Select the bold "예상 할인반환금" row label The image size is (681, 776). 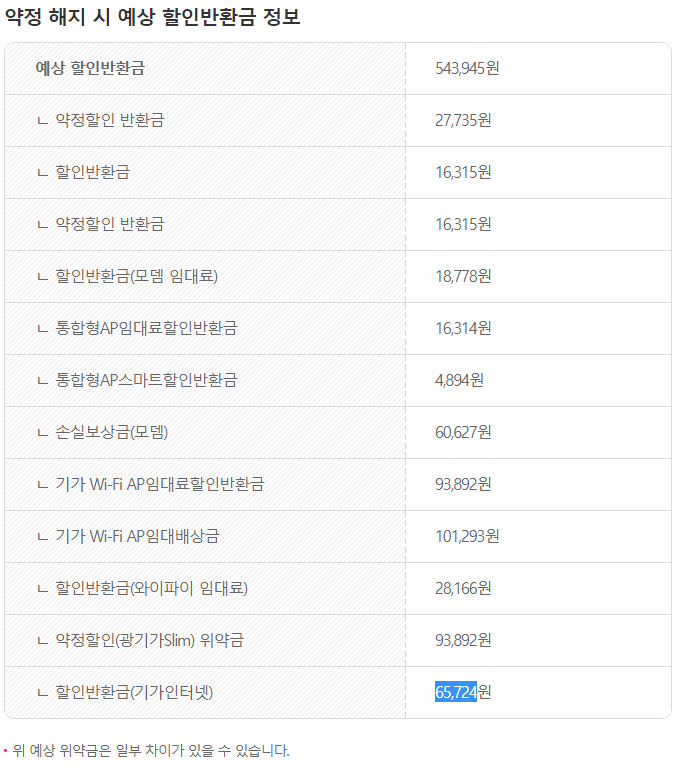tap(91, 68)
